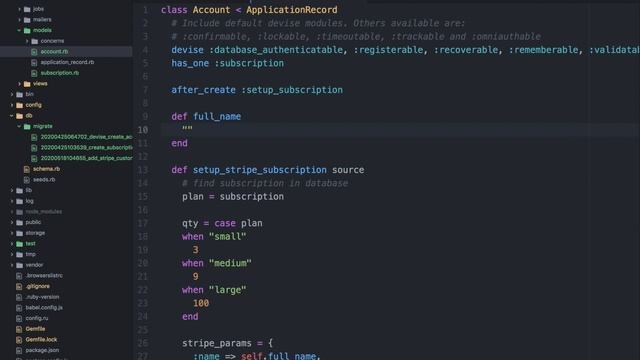Image resolution: width=640 pixels, height=360 pixels.
Task: Click the value 100 on line 23
Action: (201, 303)
